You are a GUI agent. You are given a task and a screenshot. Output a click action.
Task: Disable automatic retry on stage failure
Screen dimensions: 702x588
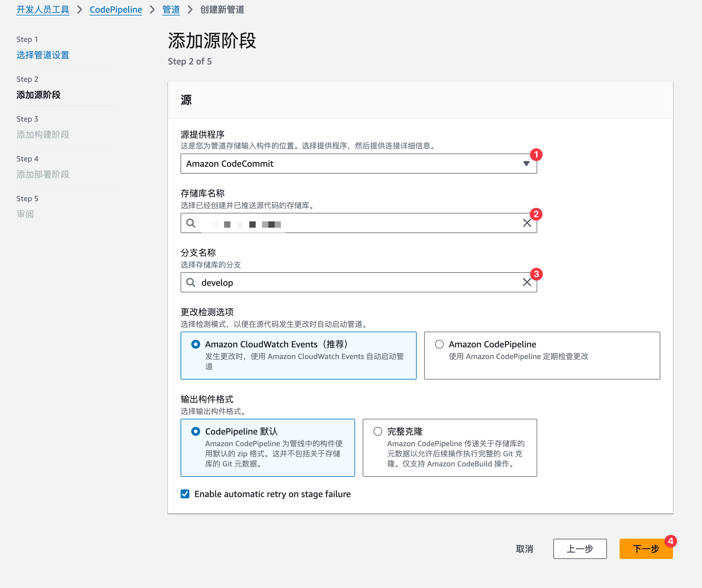(x=185, y=494)
